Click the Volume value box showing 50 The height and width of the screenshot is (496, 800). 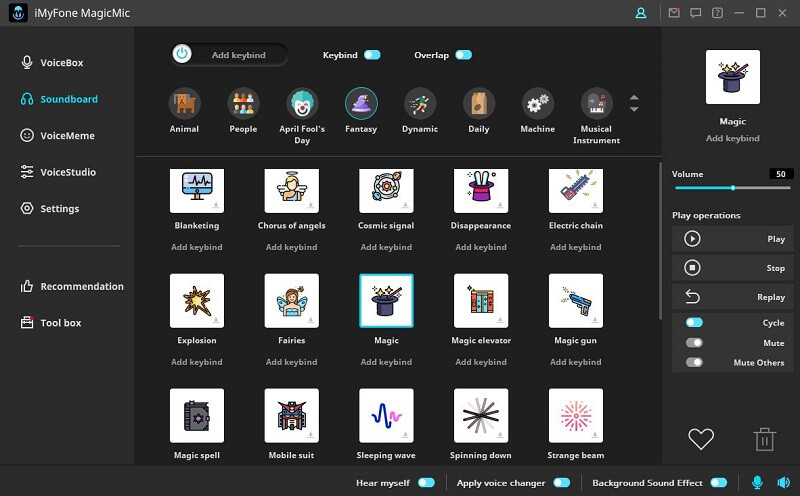pos(781,174)
